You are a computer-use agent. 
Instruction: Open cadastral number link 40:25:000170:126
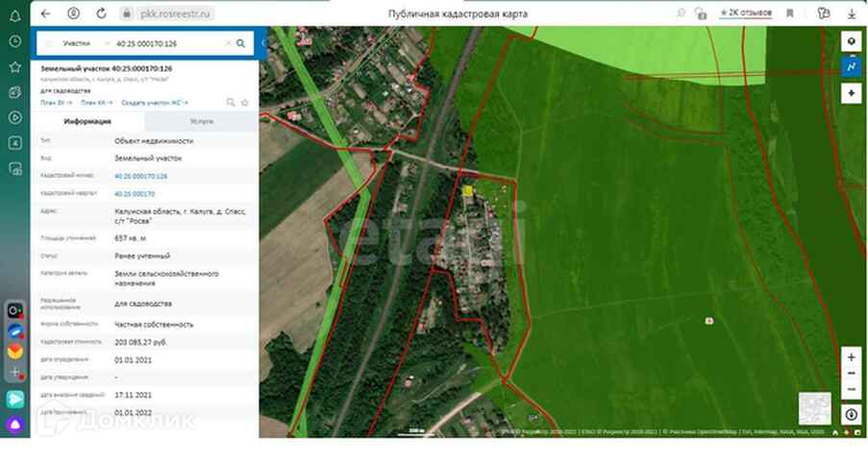coord(140,176)
